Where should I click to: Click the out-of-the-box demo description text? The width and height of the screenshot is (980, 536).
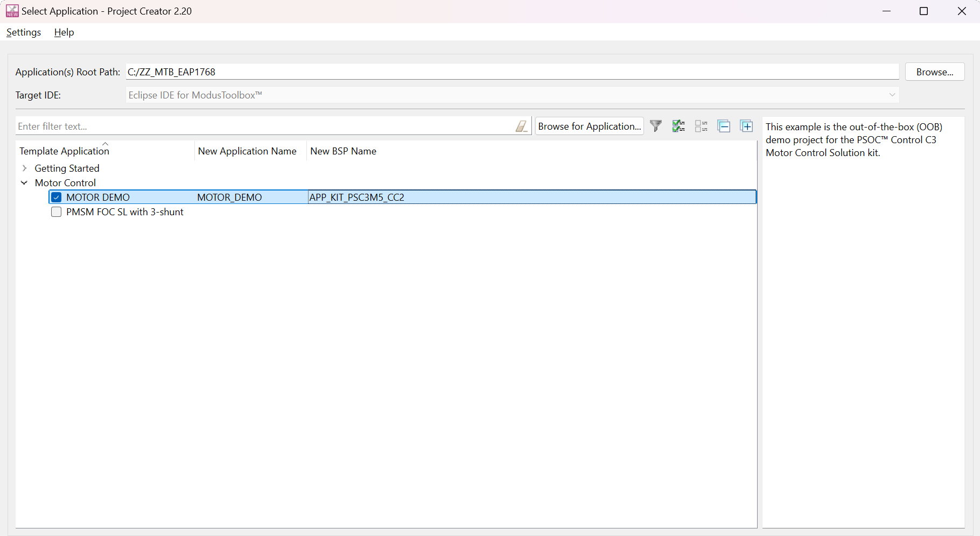pyautogui.click(x=854, y=140)
